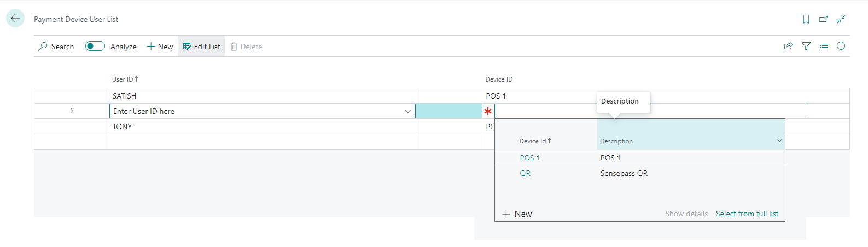Click the share icon
Image resolution: width=868 pixels, height=247 pixels.
tap(788, 47)
